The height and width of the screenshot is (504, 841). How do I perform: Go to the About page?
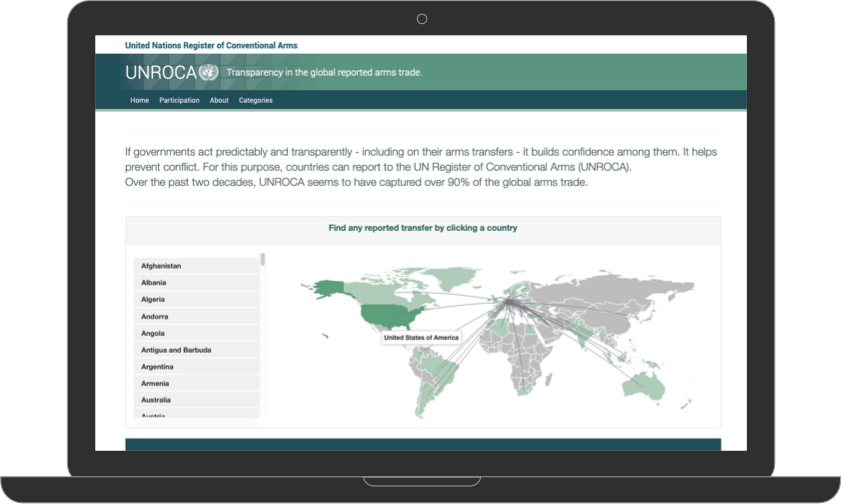219,100
